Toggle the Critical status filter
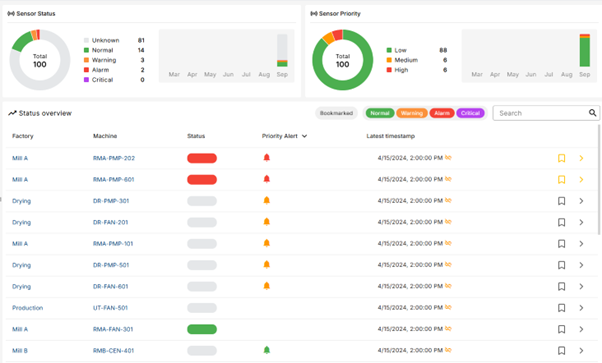 470,113
